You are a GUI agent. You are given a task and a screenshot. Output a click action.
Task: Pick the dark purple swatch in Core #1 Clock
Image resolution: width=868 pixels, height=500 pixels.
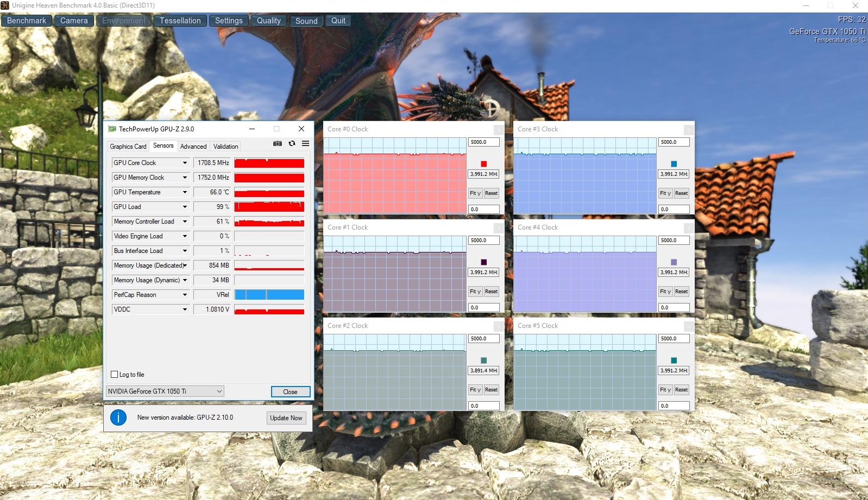483,262
